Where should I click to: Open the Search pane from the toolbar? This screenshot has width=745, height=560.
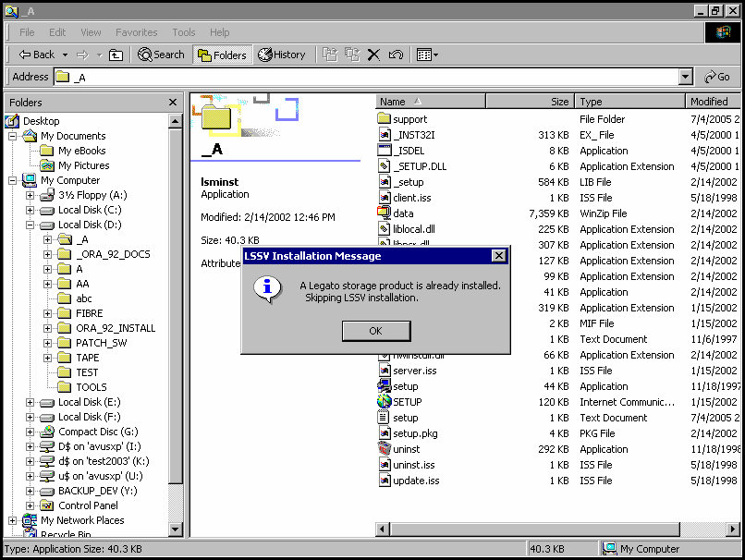click(x=161, y=55)
